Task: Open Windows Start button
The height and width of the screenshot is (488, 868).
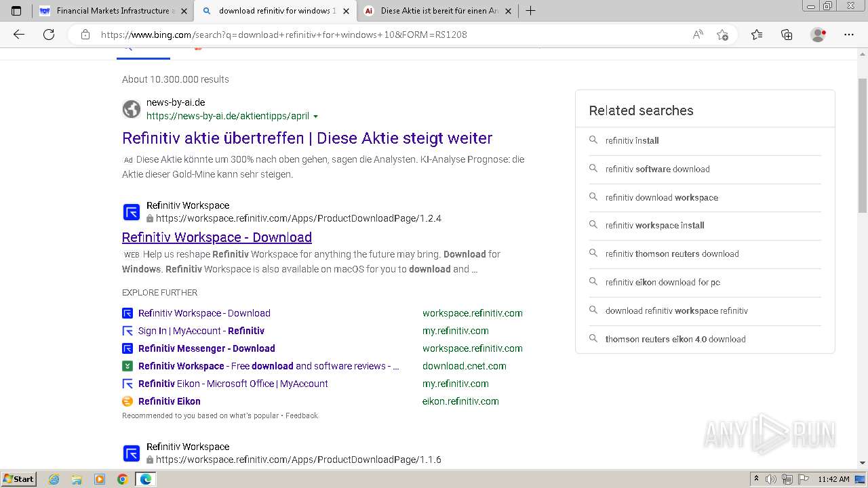Action: [x=18, y=479]
